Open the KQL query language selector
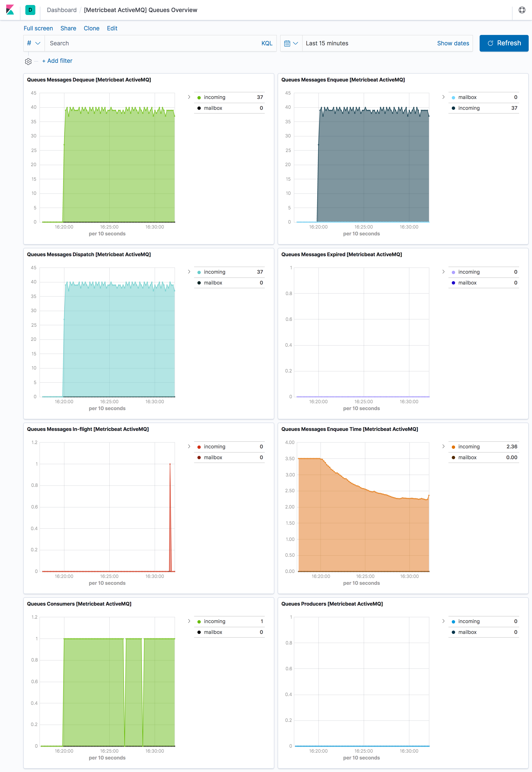The width and height of the screenshot is (532, 772). click(268, 43)
